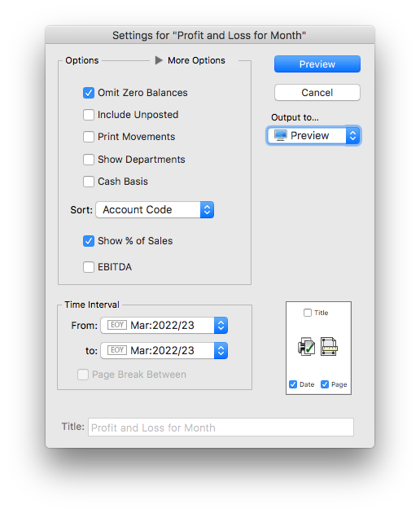420x513 pixels.
Task: Tick the Print Movements checkbox
Action: pyautogui.click(x=89, y=137)
